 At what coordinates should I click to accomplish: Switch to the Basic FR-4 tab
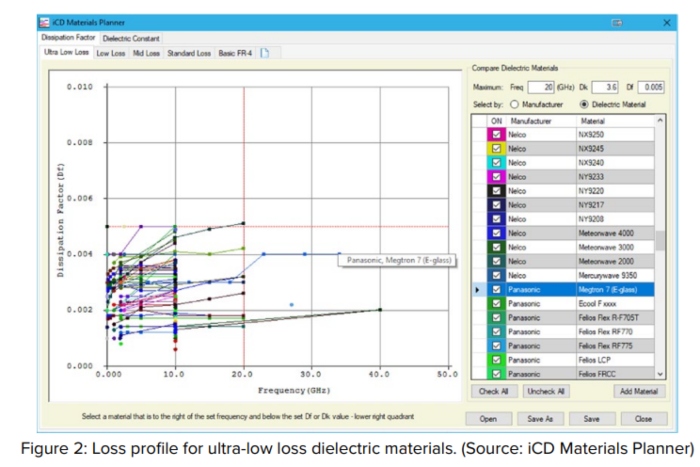click(235, 53)
